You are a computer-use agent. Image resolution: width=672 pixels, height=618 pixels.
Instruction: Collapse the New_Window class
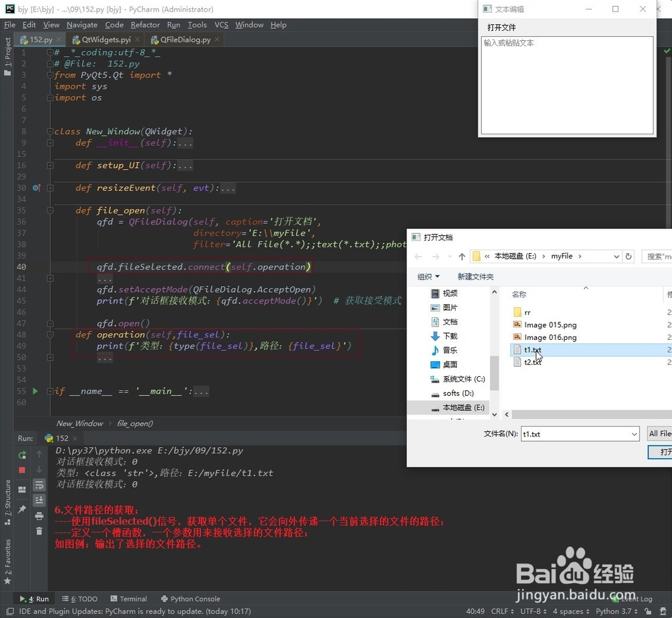click(x=50, y=132)
